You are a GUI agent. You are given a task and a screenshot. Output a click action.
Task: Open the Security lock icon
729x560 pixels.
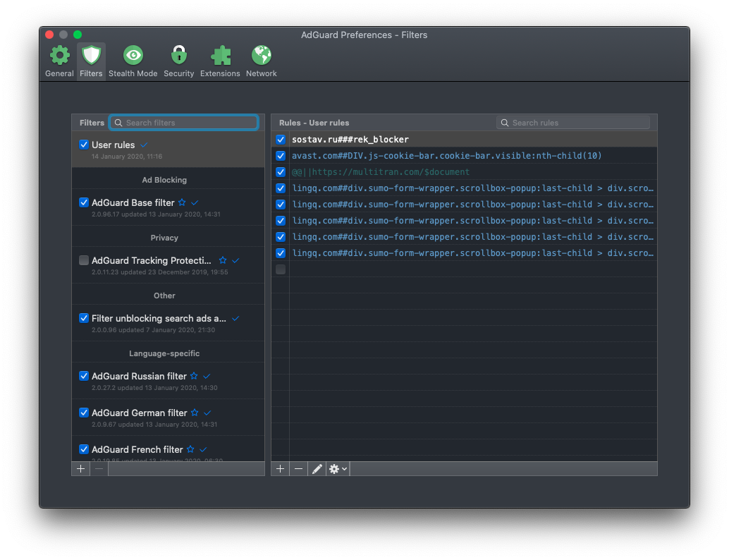178,55
